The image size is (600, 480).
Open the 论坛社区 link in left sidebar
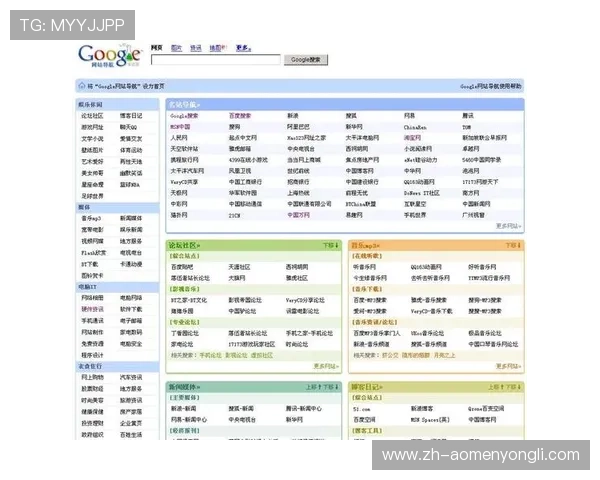(92, 116)
